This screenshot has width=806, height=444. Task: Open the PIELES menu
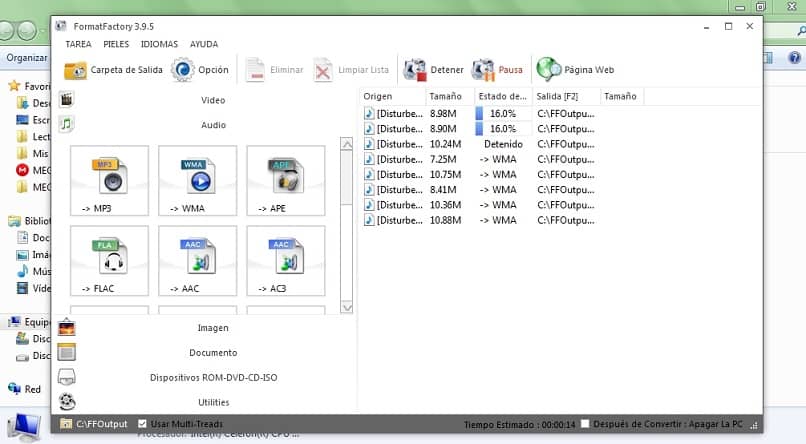[x=116, y=44]
